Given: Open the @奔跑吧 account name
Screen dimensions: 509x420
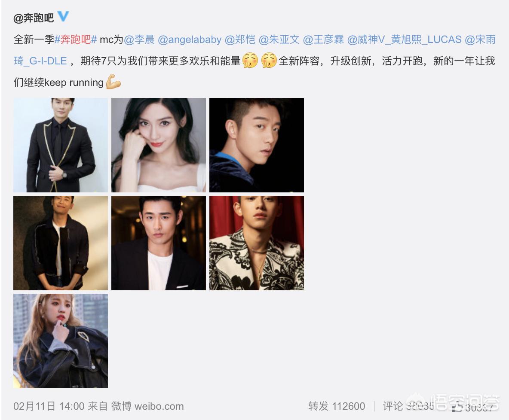Looking at the screenshot, I should click(34, 18).
